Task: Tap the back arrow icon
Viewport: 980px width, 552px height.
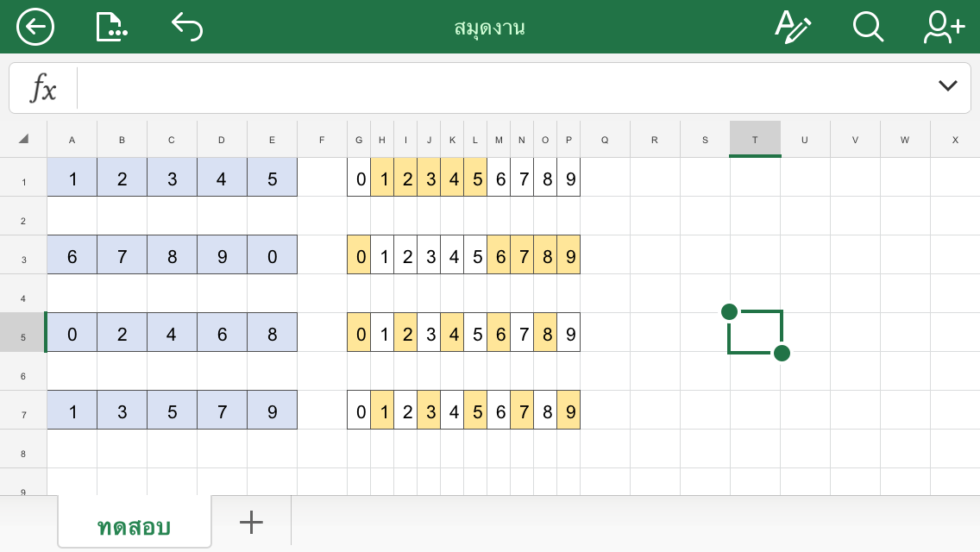Action: 35,27
